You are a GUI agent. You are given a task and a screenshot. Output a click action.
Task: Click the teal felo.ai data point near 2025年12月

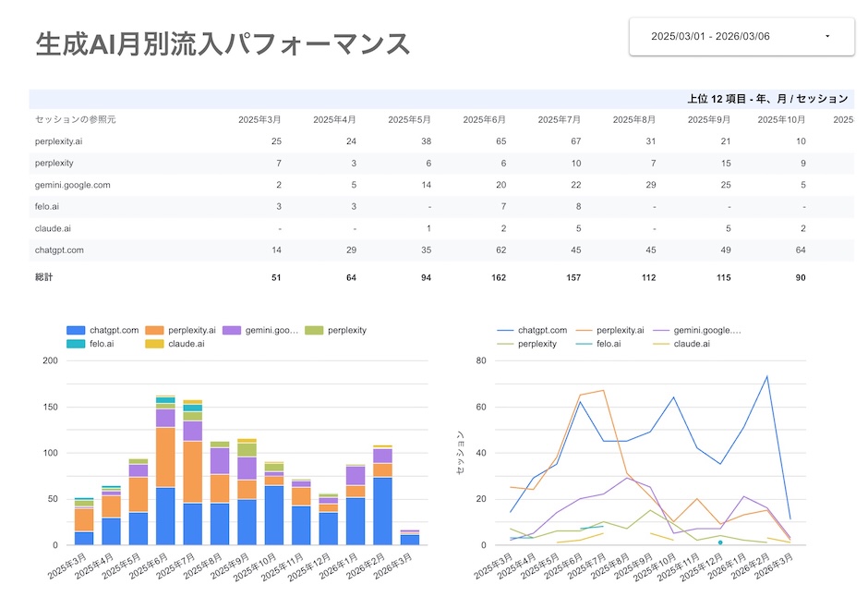[x=720, y=542]
